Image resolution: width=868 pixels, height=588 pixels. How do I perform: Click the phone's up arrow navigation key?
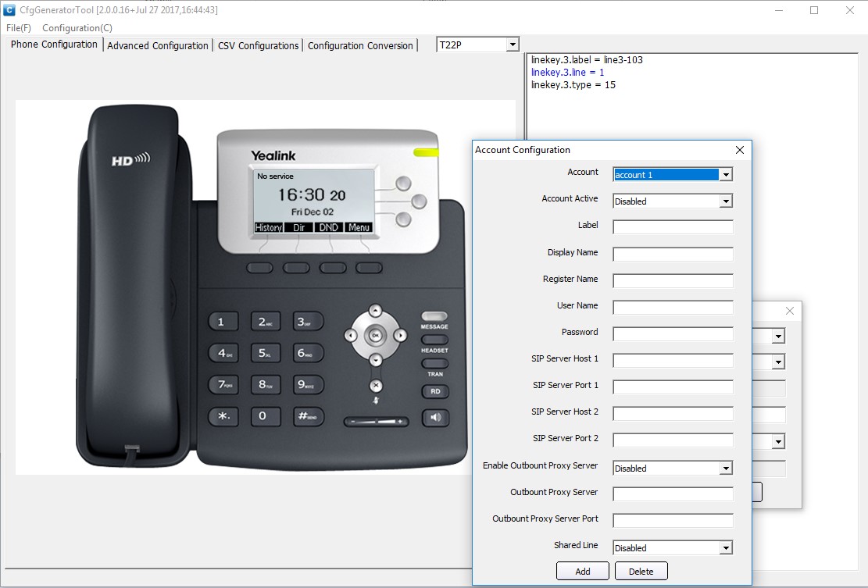click(x=375, y=310)
